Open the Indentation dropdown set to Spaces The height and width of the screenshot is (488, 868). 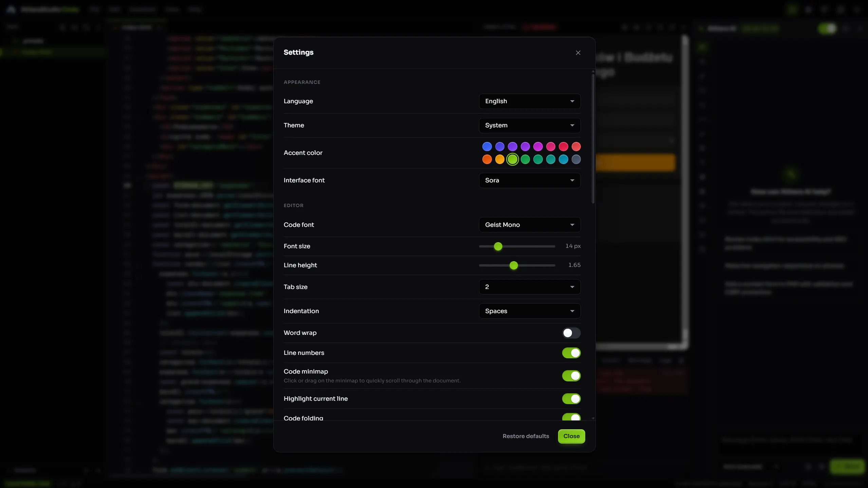click(x=530, y=311)
